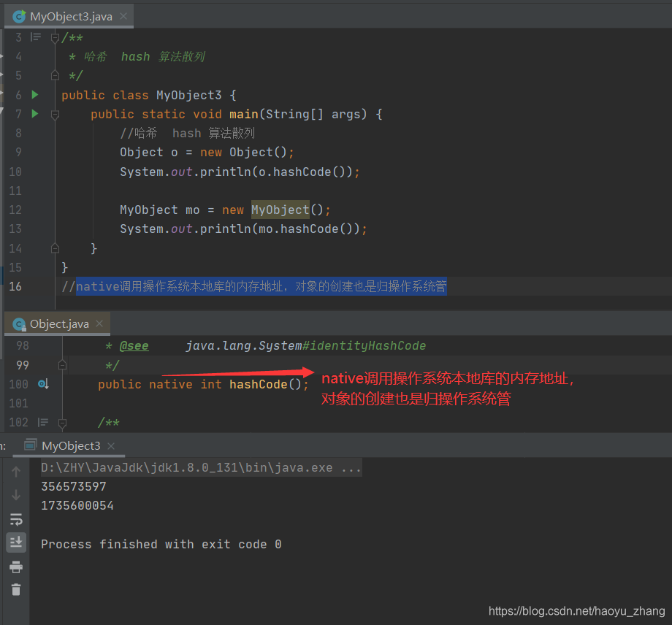The height and width of the screenshot is (625, 672).
Task: Toggle scroll to end in run console
Action: click(x=16, y=542)
